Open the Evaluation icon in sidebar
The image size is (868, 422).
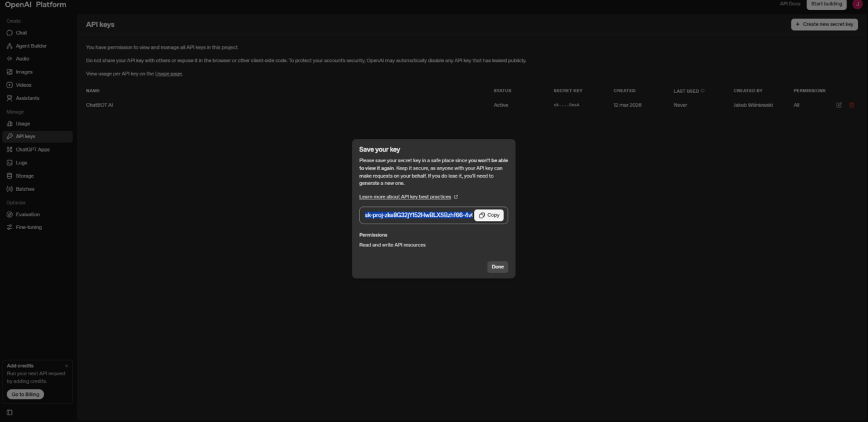tap(9, 214)
